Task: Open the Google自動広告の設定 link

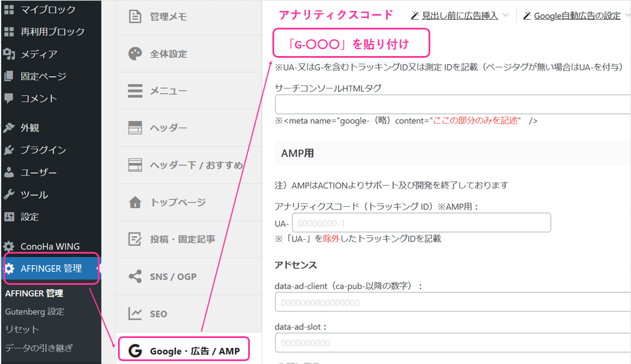Action: [578, 15]
